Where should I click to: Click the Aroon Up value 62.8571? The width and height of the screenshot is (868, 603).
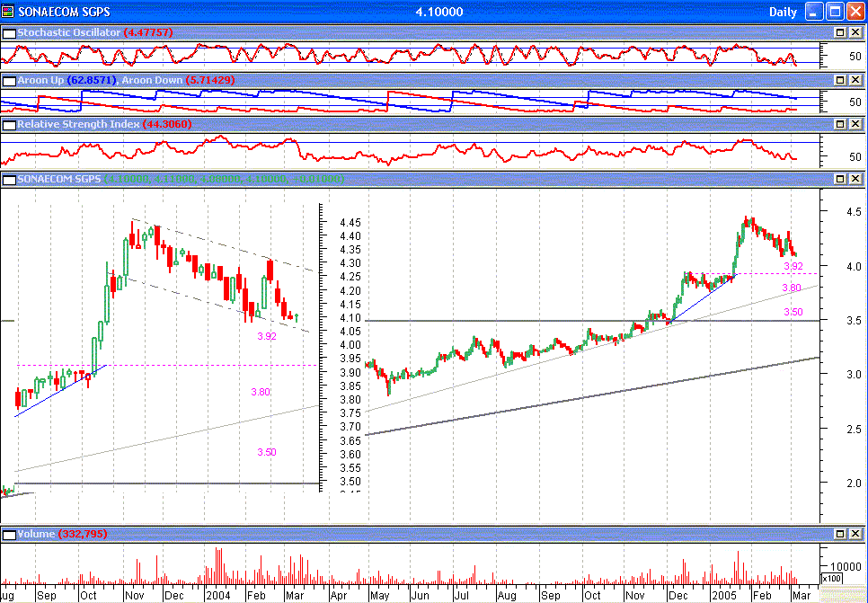click(x=92, y=80)
